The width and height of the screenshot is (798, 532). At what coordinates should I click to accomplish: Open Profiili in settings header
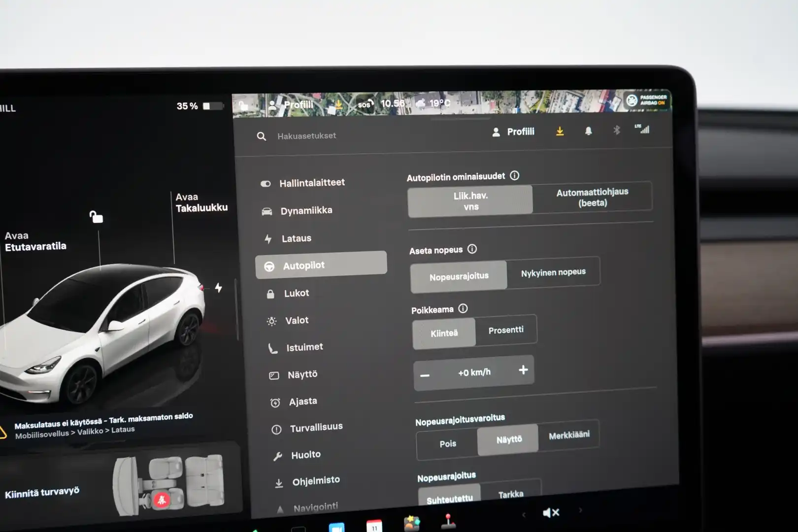click(x=513, y=132)
